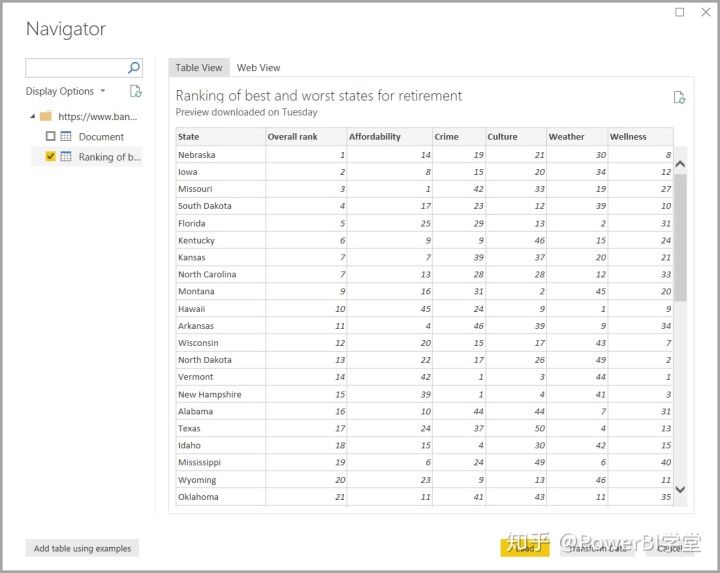Select the Oklahoma cell
This screenshot has width=720, height=573.
(x=220, y=496)
